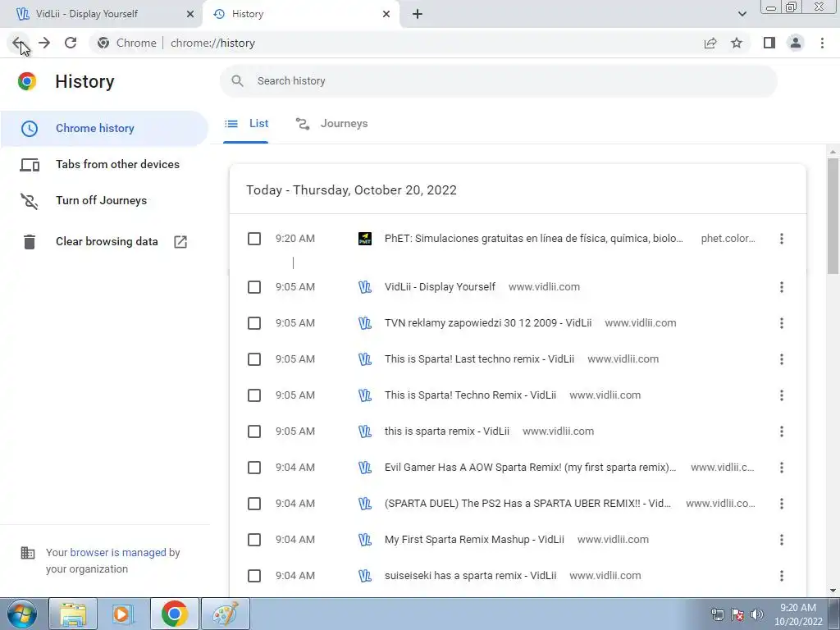This screenshot has height=630, width=840.
Task: Open three-dot menu for TVN reklamy entry
Action: (782, 323)
